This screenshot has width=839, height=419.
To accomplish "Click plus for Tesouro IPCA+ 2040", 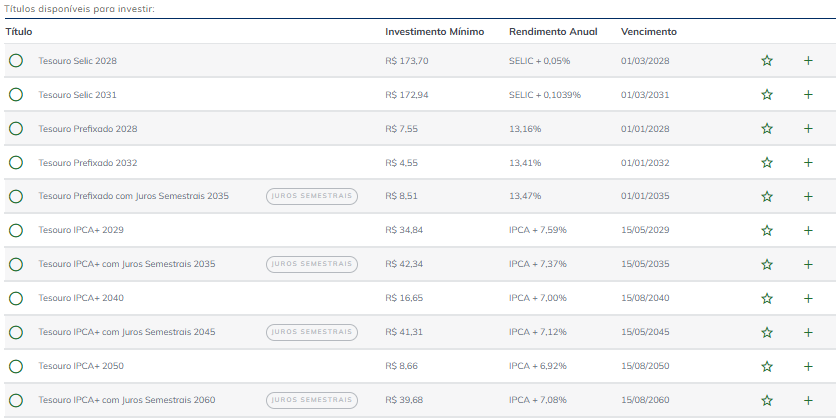I will [808, 298].
